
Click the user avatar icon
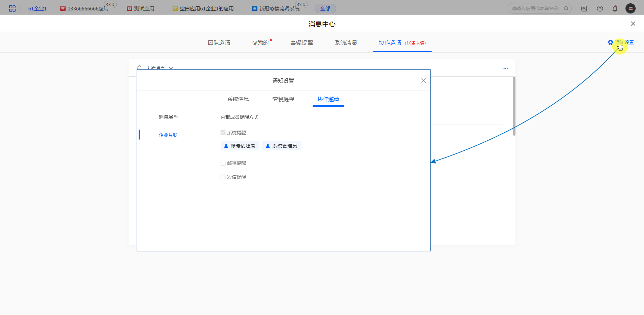point(630,8)
